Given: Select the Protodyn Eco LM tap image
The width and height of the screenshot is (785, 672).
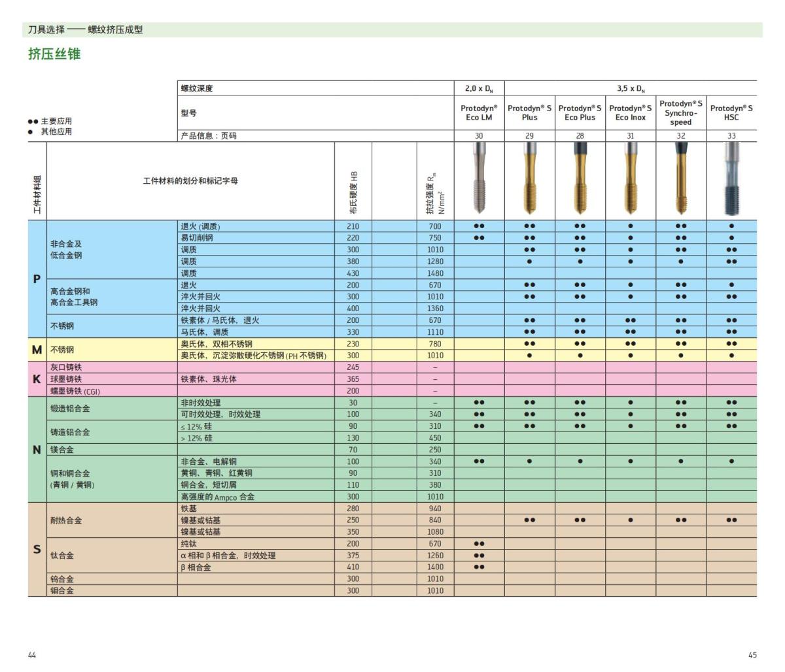Looking at the screenshot, I should tap(480, 180).
